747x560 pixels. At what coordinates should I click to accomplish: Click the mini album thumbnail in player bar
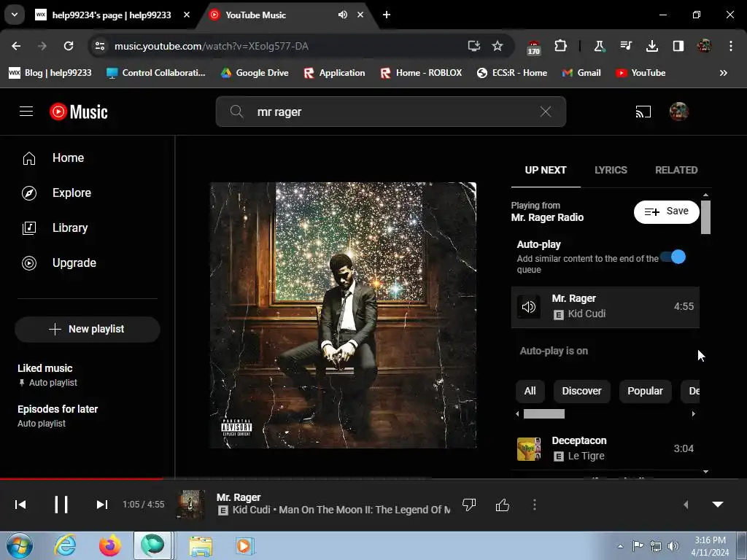(191, 505)
